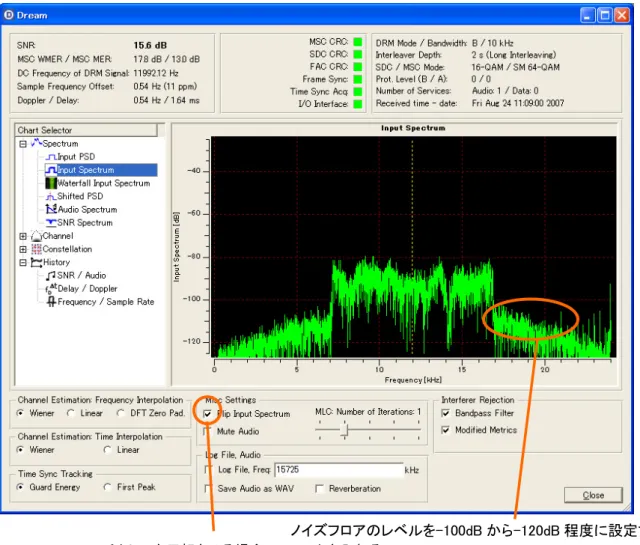640x545 pixels.
Task: Click the I/O Interface green indicator
Action: coord(358,104)
